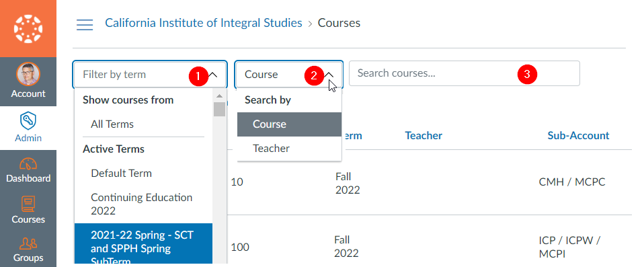Click the Fall 2022 term in the CMH / MCPC row

click(x=348, y=183)
